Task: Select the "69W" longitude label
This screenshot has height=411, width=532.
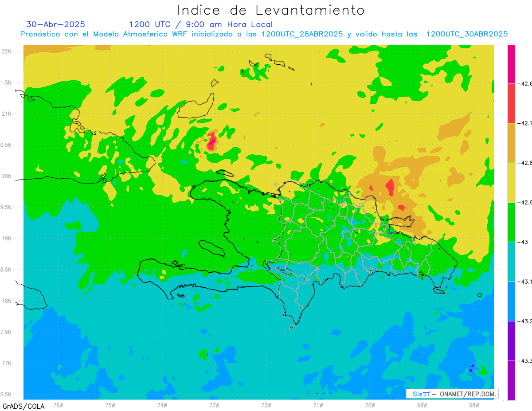Action: pyautogui.click(x=422, y=405)
